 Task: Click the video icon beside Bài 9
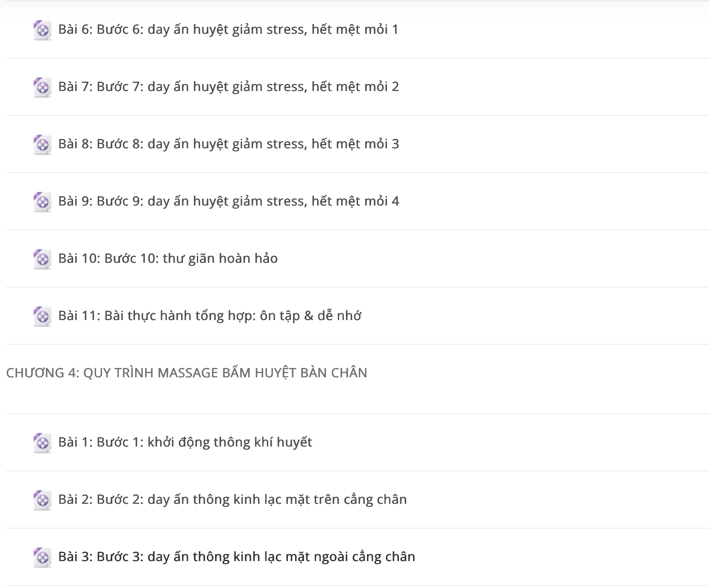click(42, 202)
